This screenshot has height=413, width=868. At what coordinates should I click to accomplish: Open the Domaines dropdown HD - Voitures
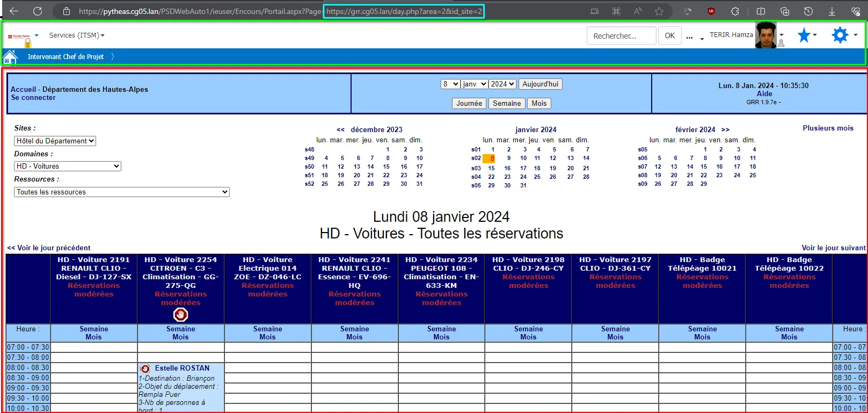tap(68, 166)
